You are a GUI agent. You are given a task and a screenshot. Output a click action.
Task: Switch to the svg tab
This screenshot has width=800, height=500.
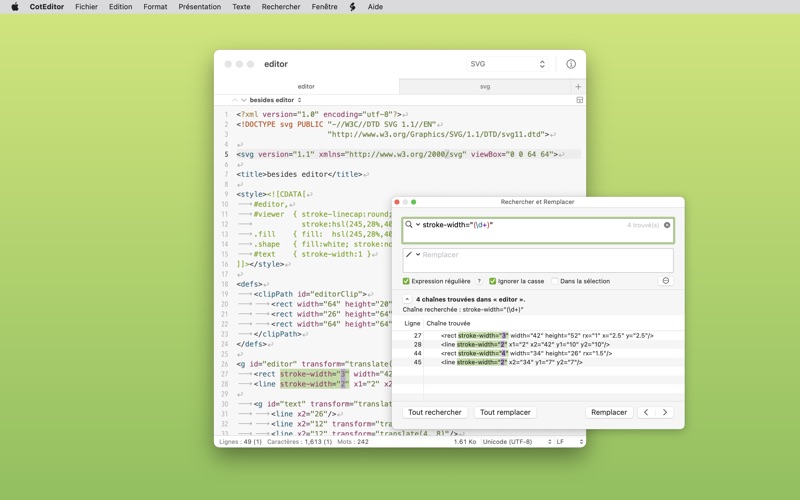485,87
